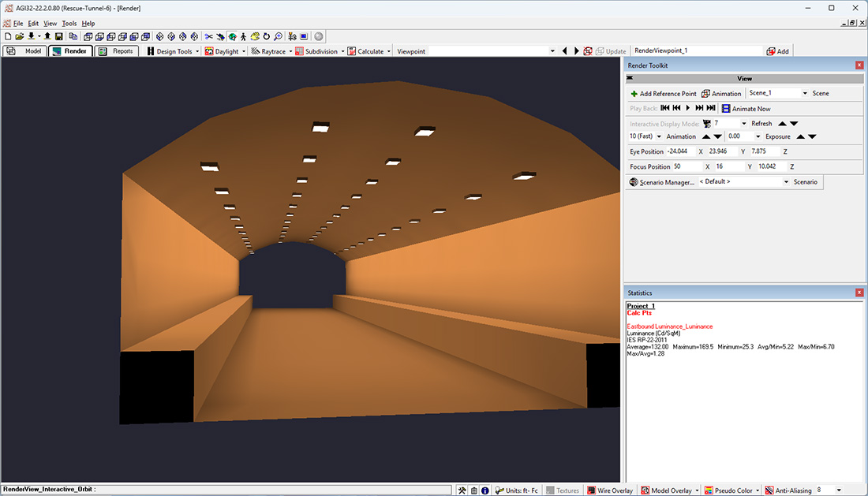This screenshot has width=868, height=496.
Task: Switch to the Model tab
Action: (x=24, y=51)
